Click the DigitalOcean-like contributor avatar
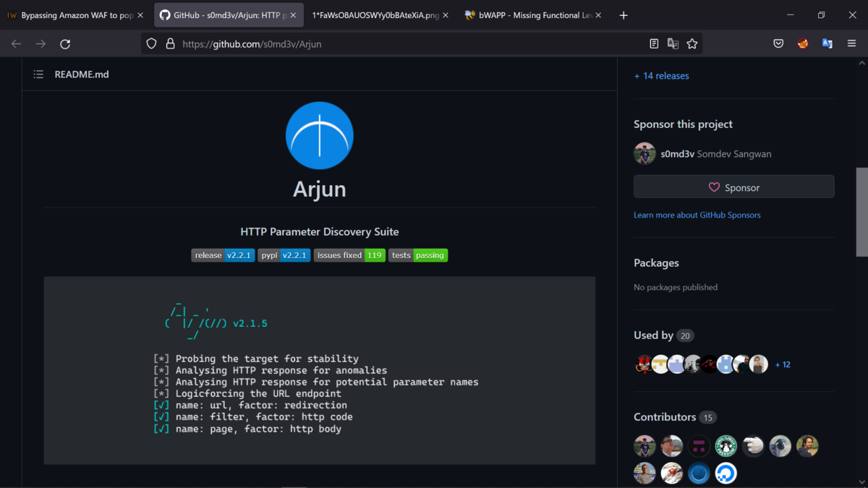This screenshot has width=868, height=488. click(x=726, y=474)
